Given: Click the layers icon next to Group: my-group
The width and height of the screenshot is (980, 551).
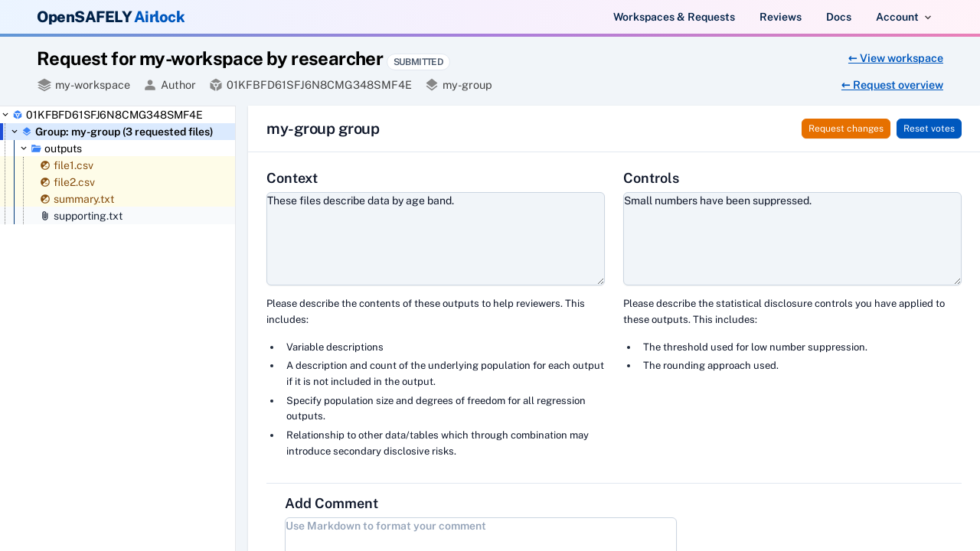Looking at the screenshot, I should [25, 131].
